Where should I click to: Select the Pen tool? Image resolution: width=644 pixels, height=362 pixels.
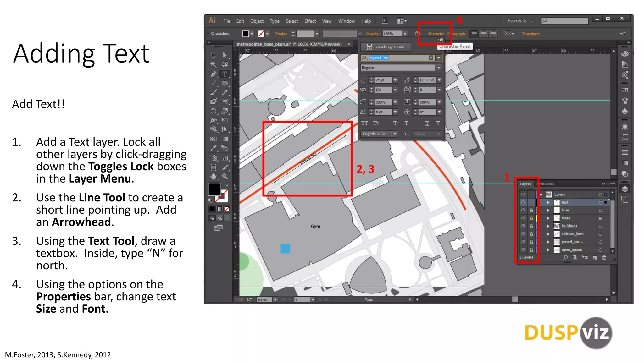click(x=214, y=74)
